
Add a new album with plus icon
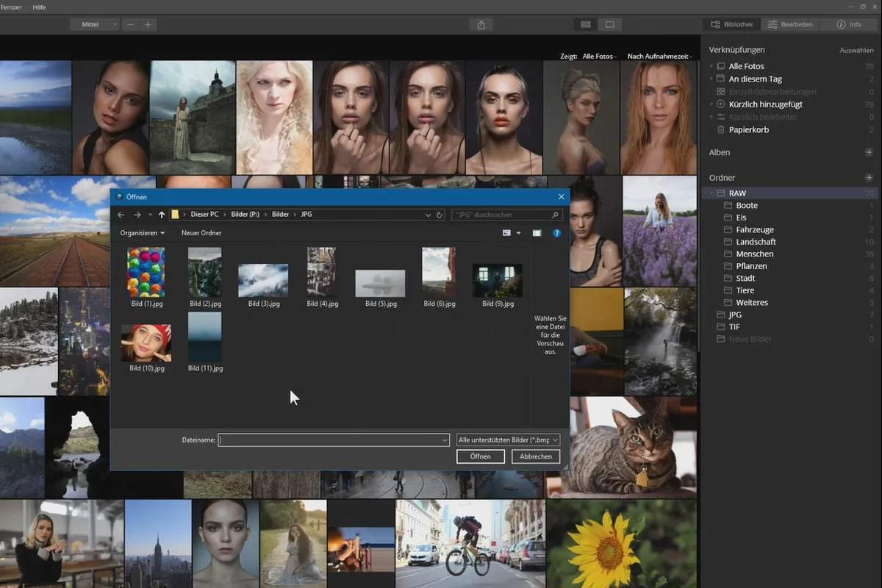(869, 152)
